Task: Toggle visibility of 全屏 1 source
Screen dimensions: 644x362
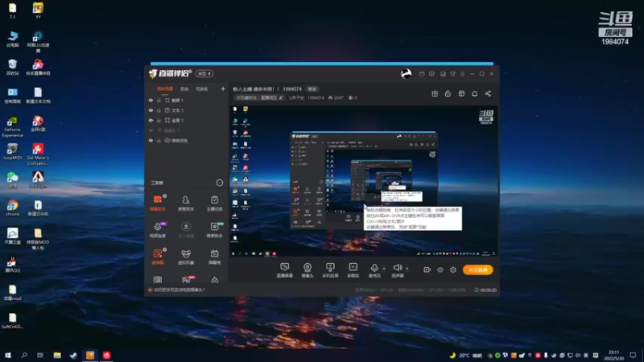Action: click(x=151, y=120)
